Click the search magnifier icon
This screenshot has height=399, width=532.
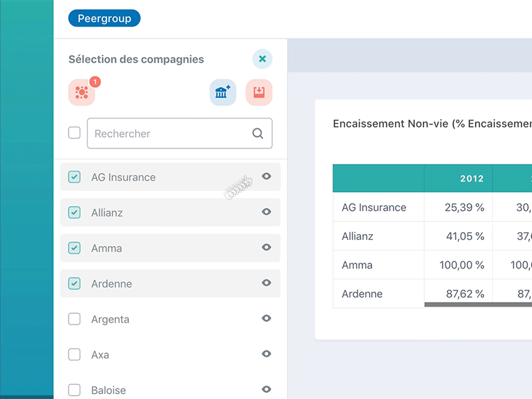coord(257,133)
